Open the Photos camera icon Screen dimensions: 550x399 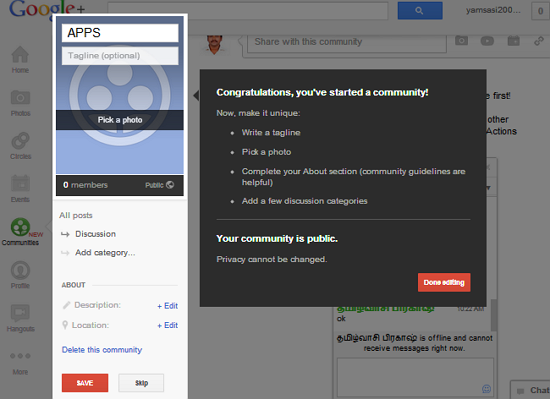click(20, 97)
